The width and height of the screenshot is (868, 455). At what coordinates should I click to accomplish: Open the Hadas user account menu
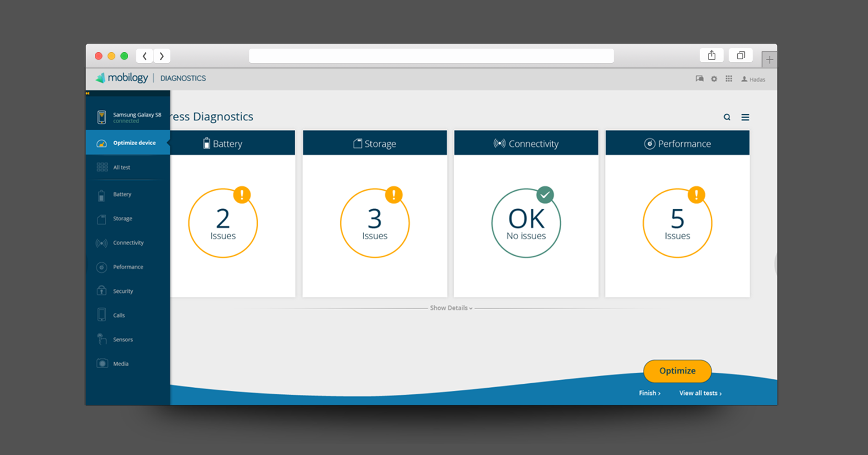753,80
